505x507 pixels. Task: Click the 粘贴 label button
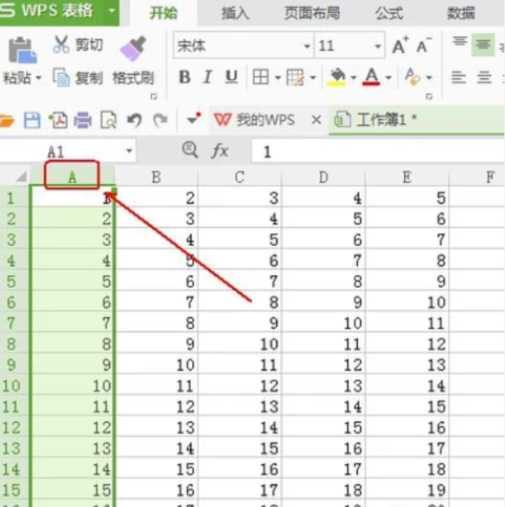(x=17, y=78)
